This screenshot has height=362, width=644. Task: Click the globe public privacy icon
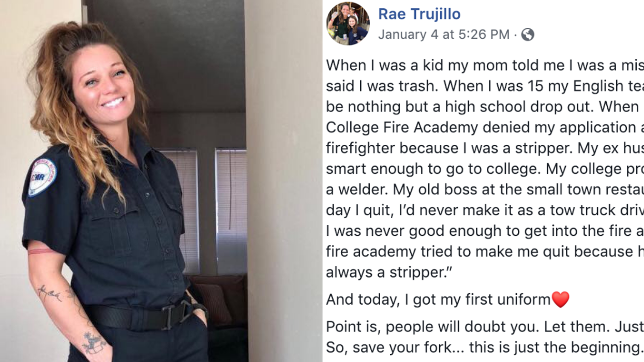pyautogui.click(x=528, y=35)
